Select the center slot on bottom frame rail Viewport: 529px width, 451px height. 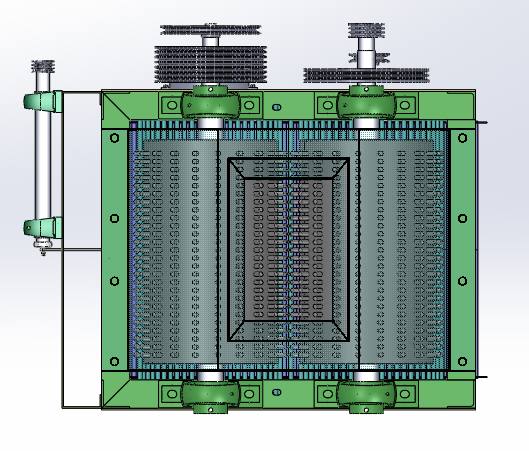[x=277, y=392]
